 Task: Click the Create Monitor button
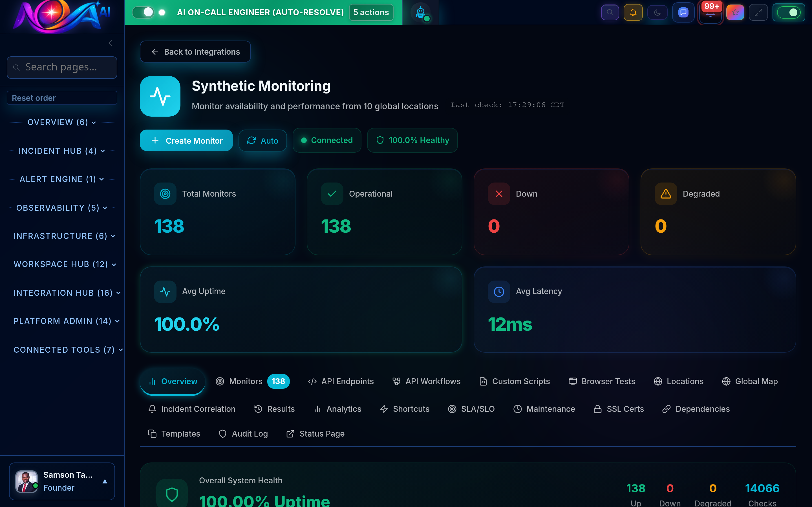point(186,140)
